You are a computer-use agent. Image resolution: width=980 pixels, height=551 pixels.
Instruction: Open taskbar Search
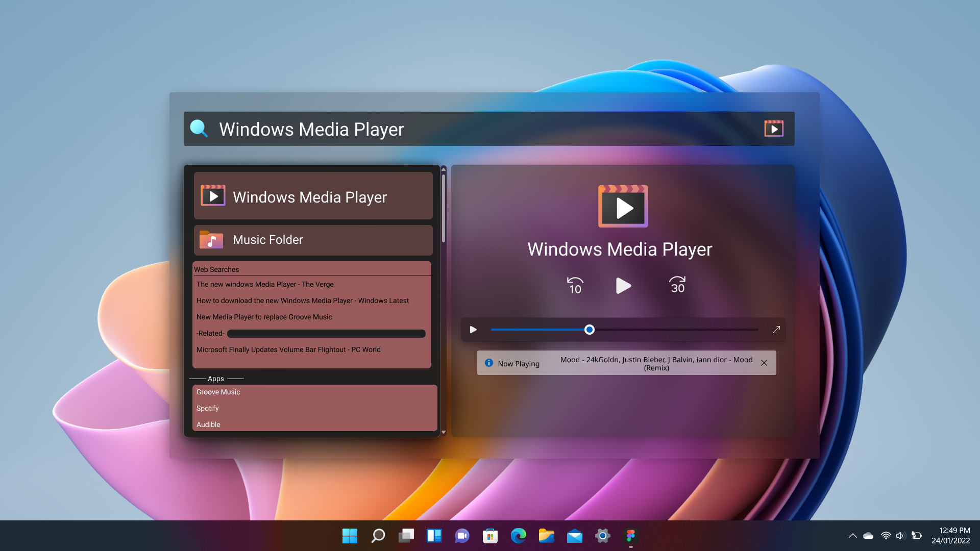(x=378, y=536)
